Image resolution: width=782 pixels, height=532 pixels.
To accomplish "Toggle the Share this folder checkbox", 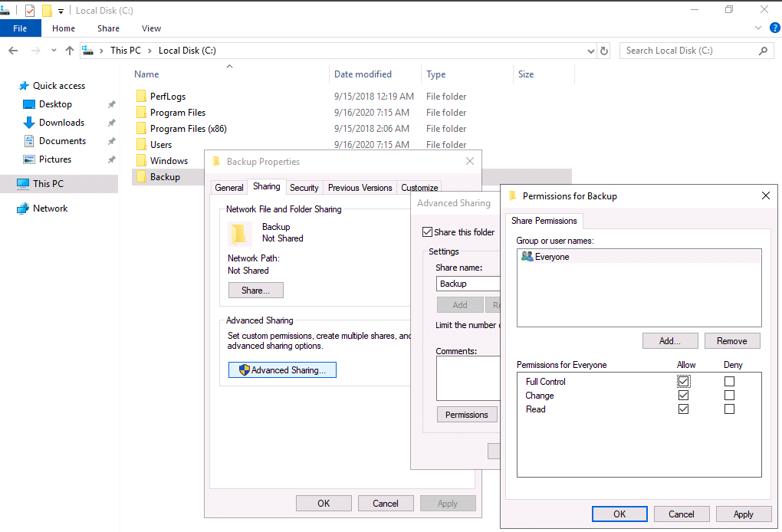I will (x=428, y=232).
